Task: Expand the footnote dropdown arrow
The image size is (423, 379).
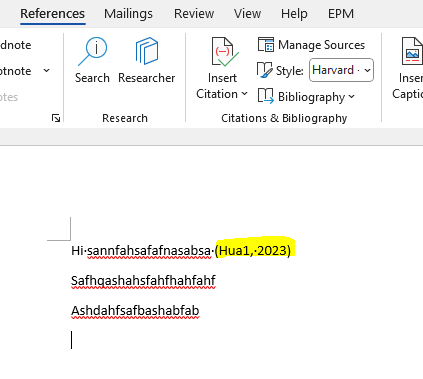Action: point(47,70)
